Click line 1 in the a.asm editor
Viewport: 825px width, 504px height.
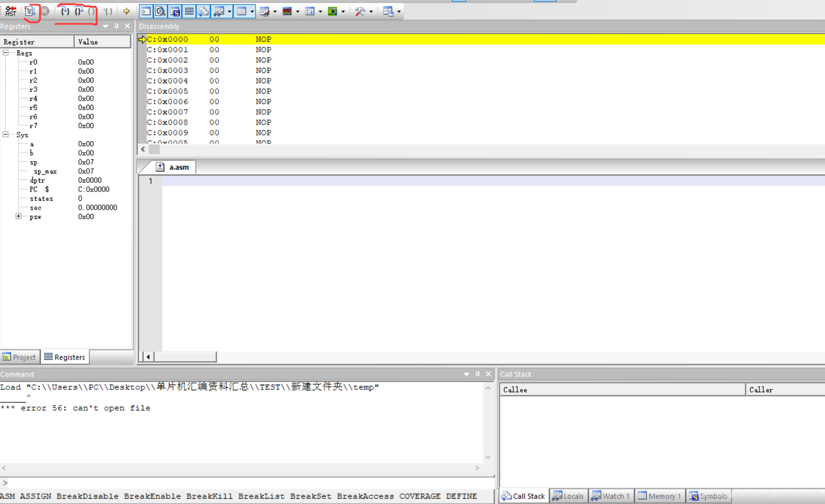point(493,181)
